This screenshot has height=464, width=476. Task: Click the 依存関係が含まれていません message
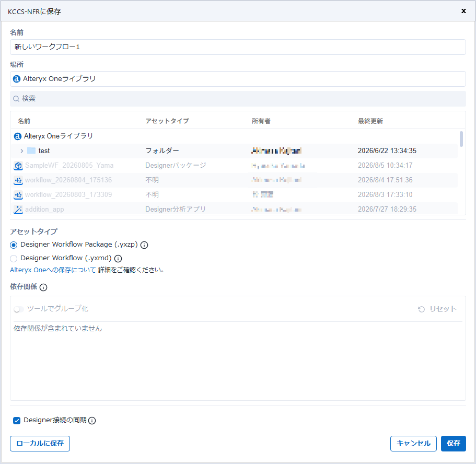[x=57, y=329]
